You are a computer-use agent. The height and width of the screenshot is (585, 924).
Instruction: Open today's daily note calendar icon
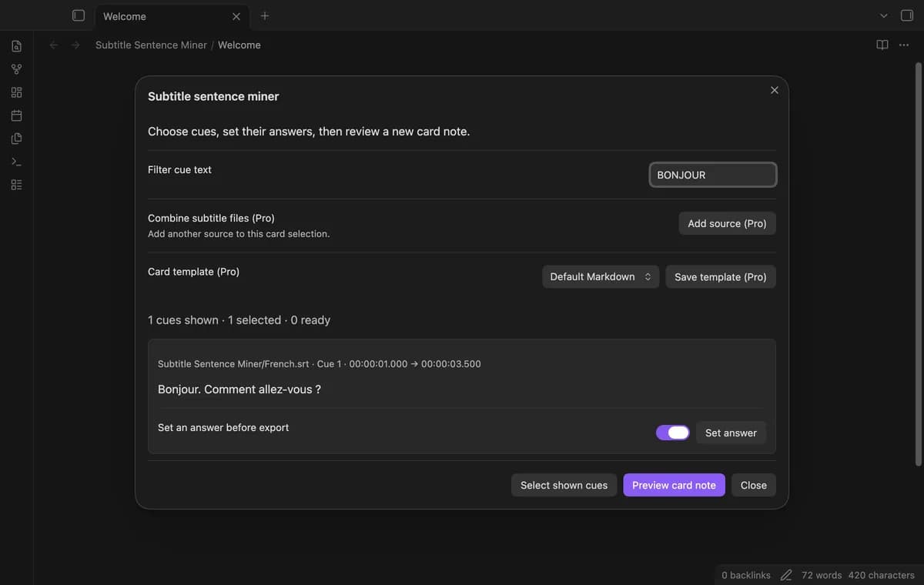(x=16, y=115)
